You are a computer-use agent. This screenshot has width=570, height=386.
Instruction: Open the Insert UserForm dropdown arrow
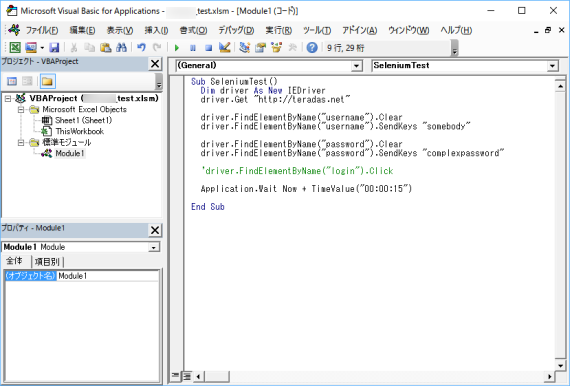(x=42, y=48)
